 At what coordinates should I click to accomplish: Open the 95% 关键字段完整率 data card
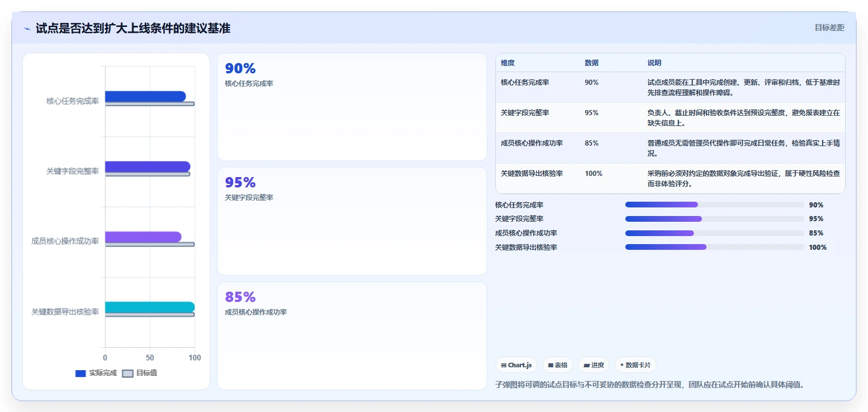(352, 221)
